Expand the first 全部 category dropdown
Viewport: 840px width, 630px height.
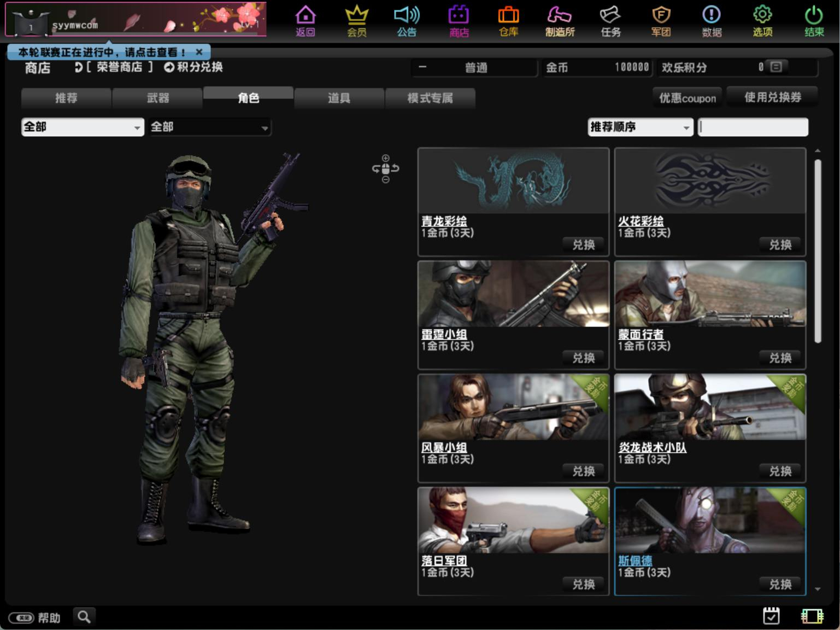click(83, 127)
